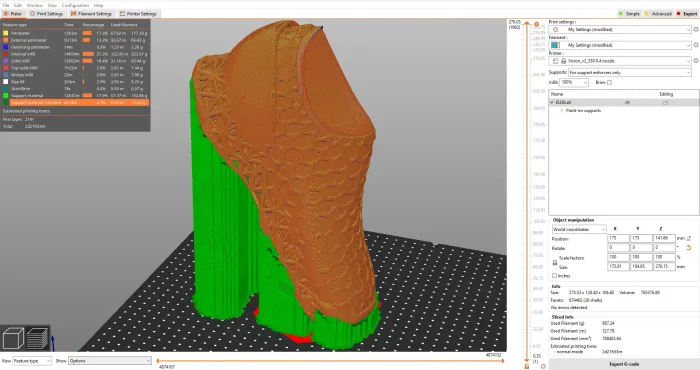Screen dimensions: 700x370
Task: Toggle object visibility eye icon
Action: 627,103
